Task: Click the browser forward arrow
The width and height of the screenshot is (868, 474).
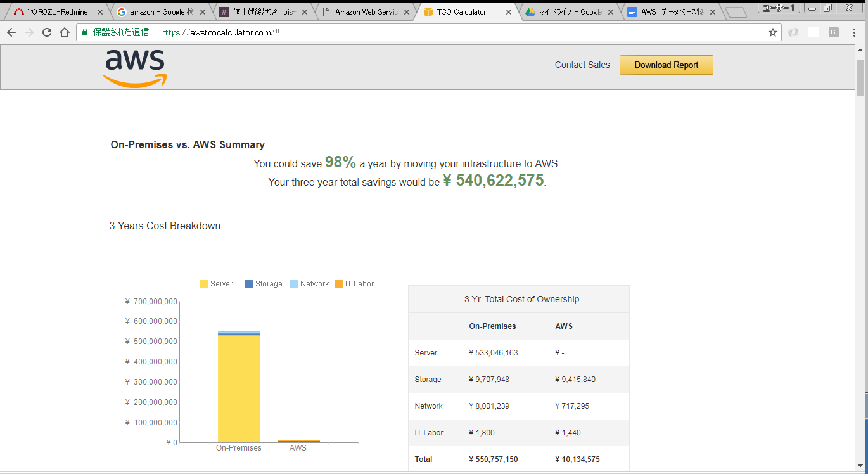Action: coord(29,33)
